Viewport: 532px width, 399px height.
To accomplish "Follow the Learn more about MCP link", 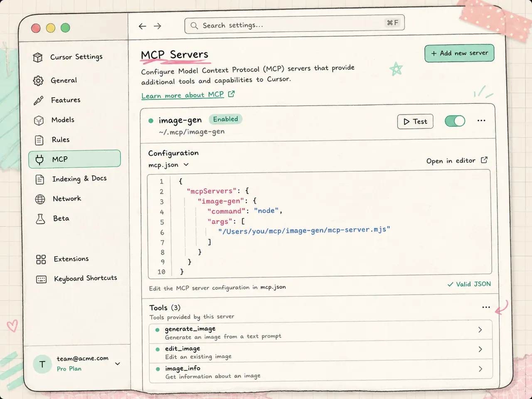I will tap(183, 95).
